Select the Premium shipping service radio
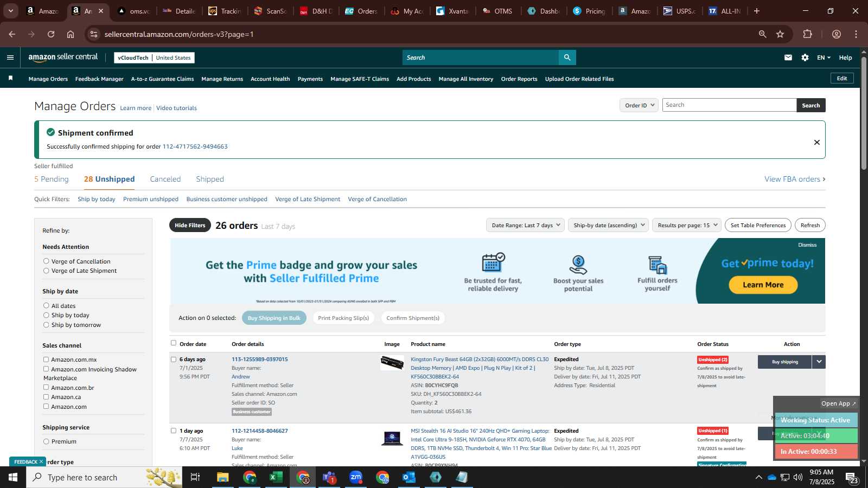Image resolution: width=868 pixels, height=488 pixels. pyautogui.click(x=46, y=441)
